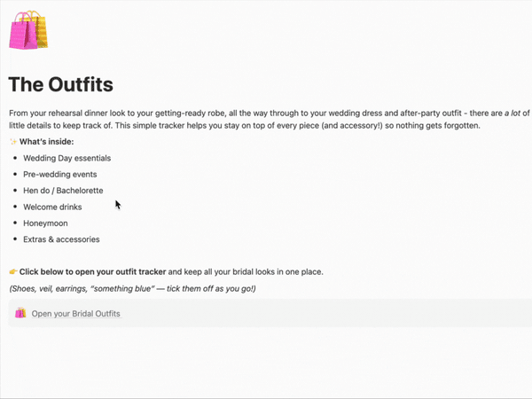This screenshot has height=399, width=532.
Task: Click the Extras & accessories list item
Action: 61,239
